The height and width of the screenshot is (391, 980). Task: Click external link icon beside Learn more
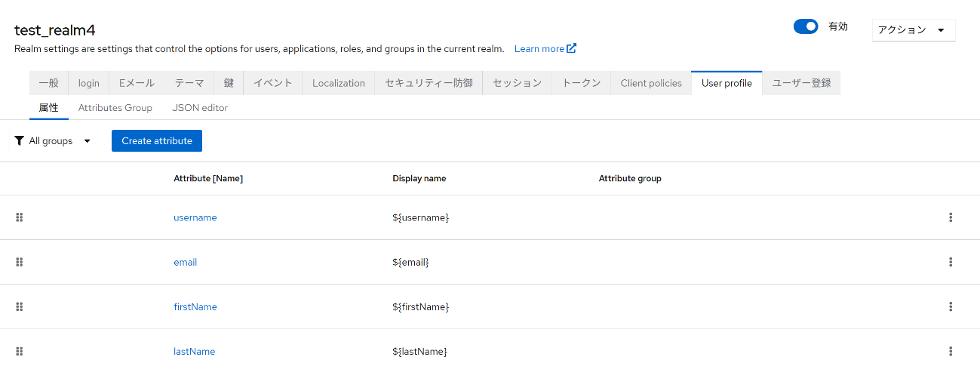click(x=572, y=48)
